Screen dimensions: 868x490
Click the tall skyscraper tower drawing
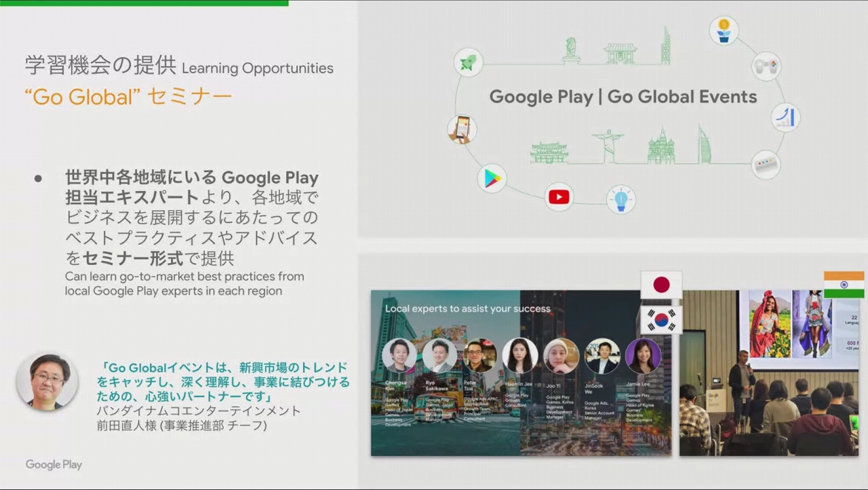pyautogui.click(x=666, y=45)
